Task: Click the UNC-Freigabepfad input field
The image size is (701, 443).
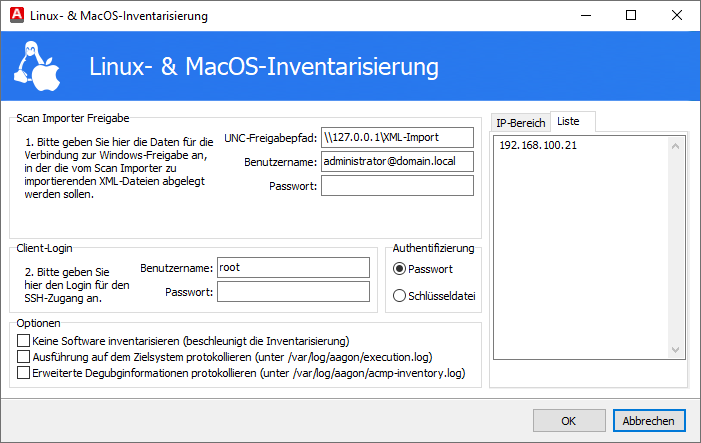Action: tap(397, 137)
